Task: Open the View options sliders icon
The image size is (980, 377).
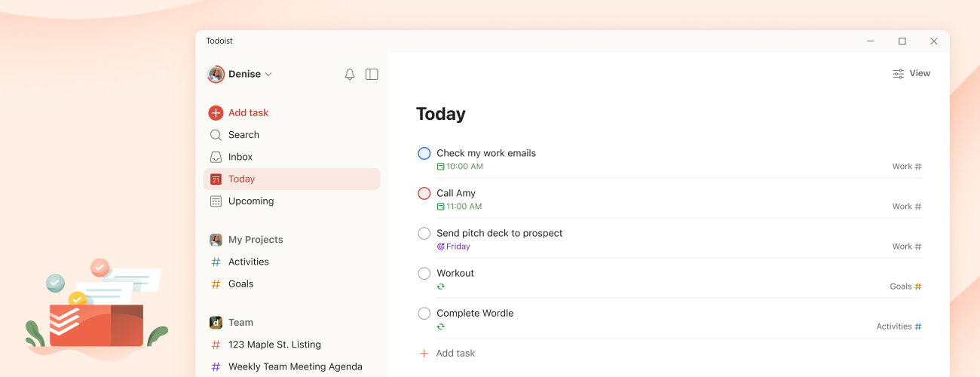Action: [899, 74]
